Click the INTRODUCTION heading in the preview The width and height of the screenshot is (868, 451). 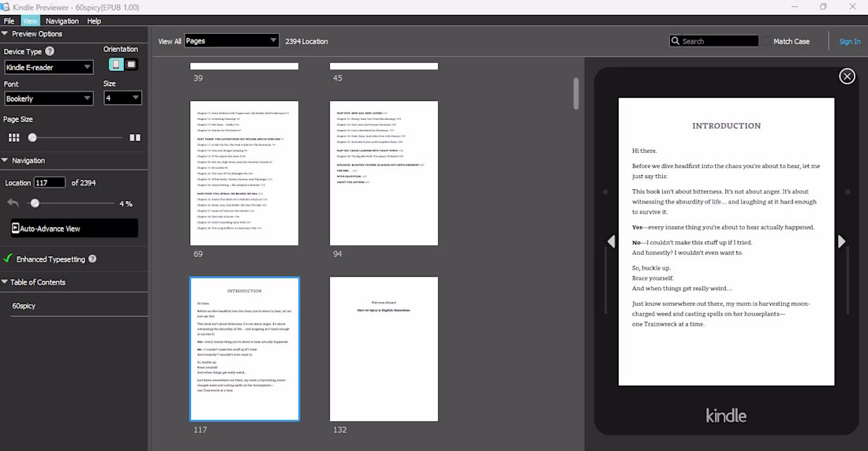(x=726, y=125)
